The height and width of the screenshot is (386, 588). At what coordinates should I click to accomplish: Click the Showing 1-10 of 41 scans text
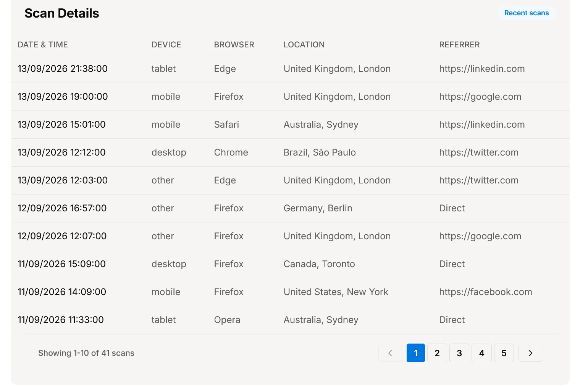pos(86,353)
